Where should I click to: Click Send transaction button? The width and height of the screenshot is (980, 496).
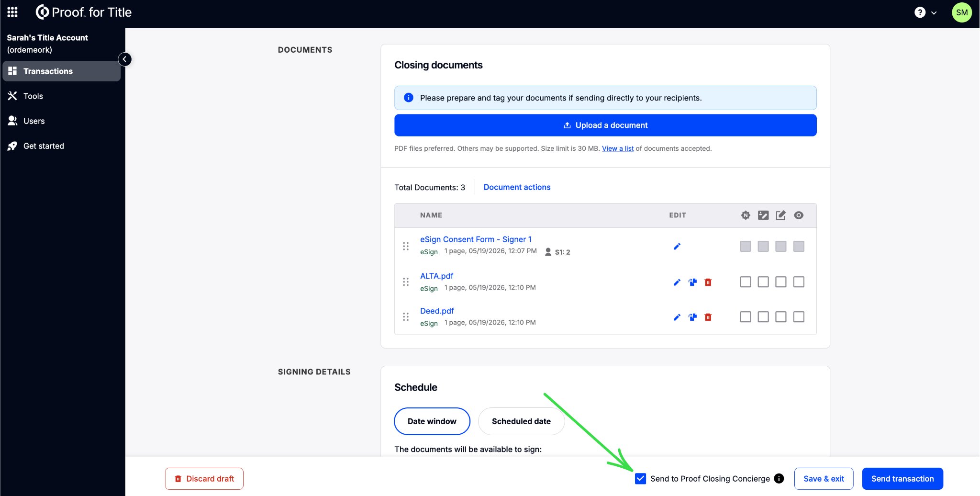902,479
